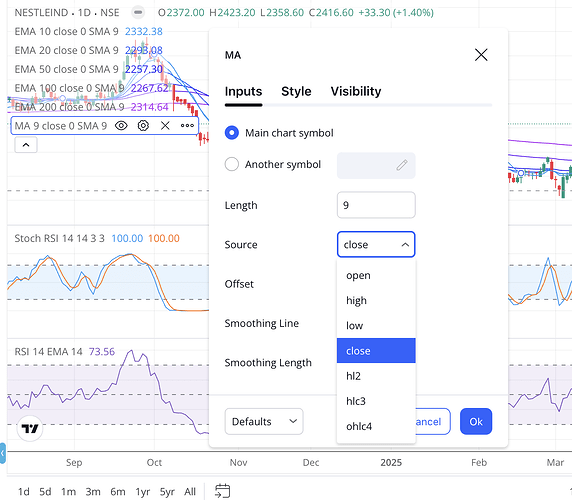Screen dimensions: 572x500
Task: Click the Another symbol edit field
Action: [x=376, y=166]
